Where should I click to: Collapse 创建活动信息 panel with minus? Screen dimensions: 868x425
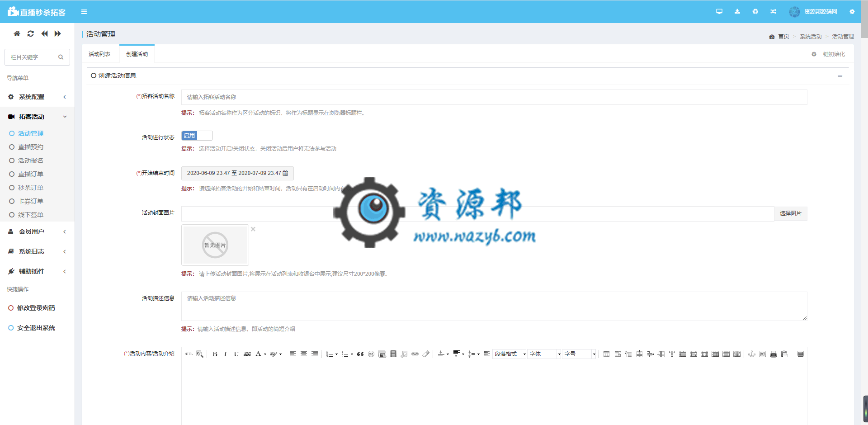coord(840,76)
